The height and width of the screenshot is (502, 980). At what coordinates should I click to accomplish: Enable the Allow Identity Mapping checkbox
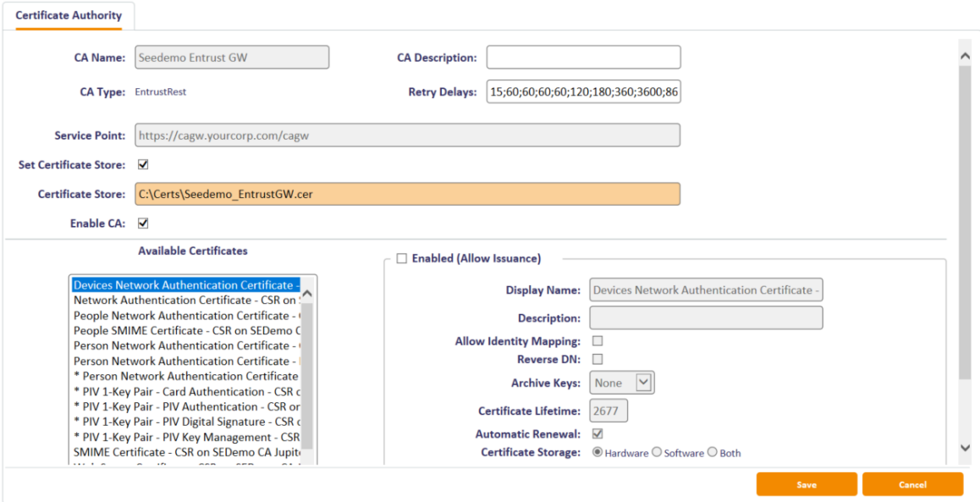[597, 341]
